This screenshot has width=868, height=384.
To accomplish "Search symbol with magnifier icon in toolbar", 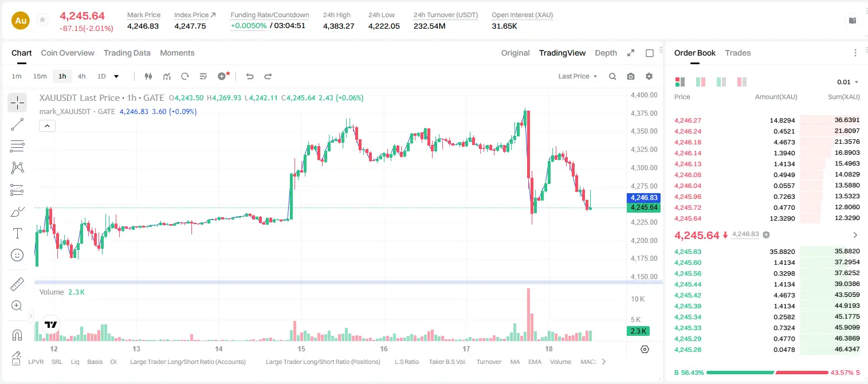I will (x=612, y=76).
